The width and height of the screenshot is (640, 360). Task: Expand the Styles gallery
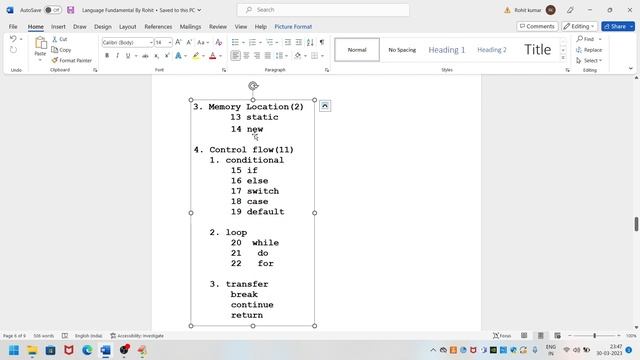[x=563, y=58]
